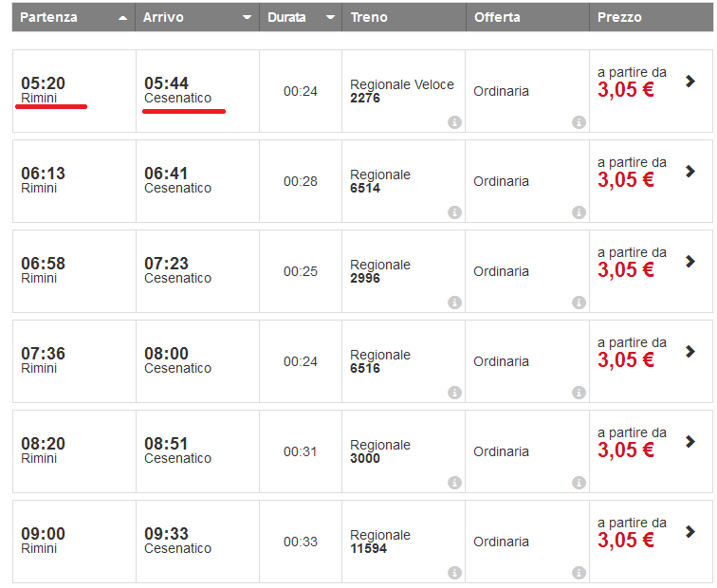Click offer info icon in 05:20 row

(579, 122)
